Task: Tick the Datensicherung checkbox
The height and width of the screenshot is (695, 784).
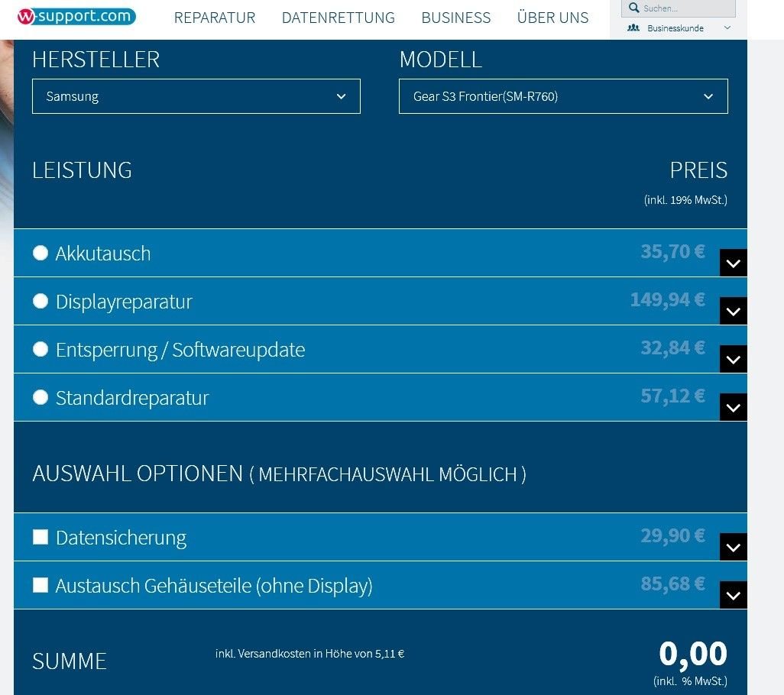Action: (40, 537)
